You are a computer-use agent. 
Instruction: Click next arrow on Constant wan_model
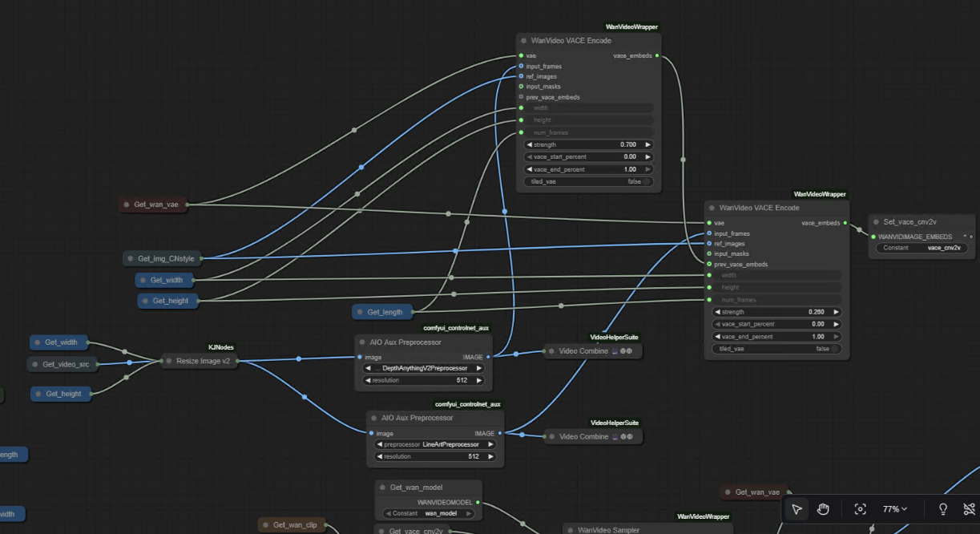click(x=470, y=513)
